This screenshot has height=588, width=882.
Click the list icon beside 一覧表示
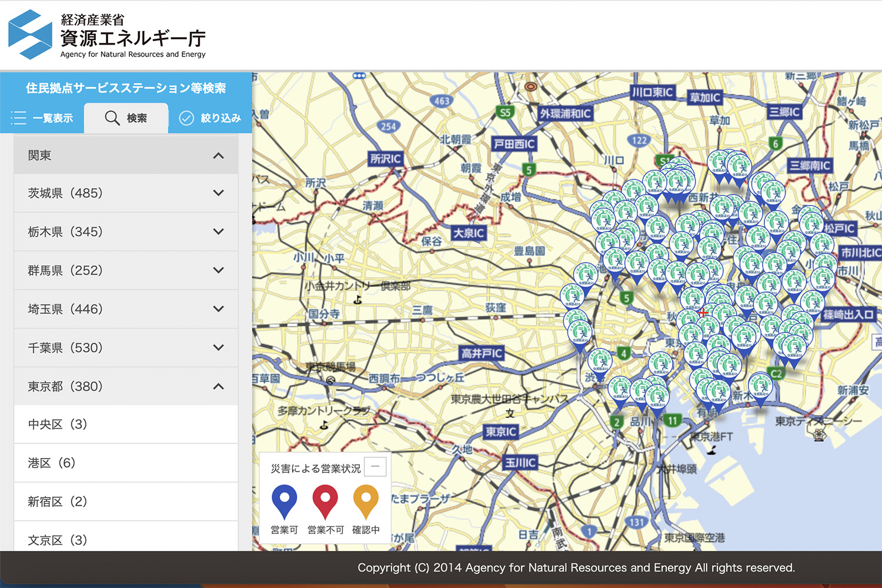click(19, 118)
